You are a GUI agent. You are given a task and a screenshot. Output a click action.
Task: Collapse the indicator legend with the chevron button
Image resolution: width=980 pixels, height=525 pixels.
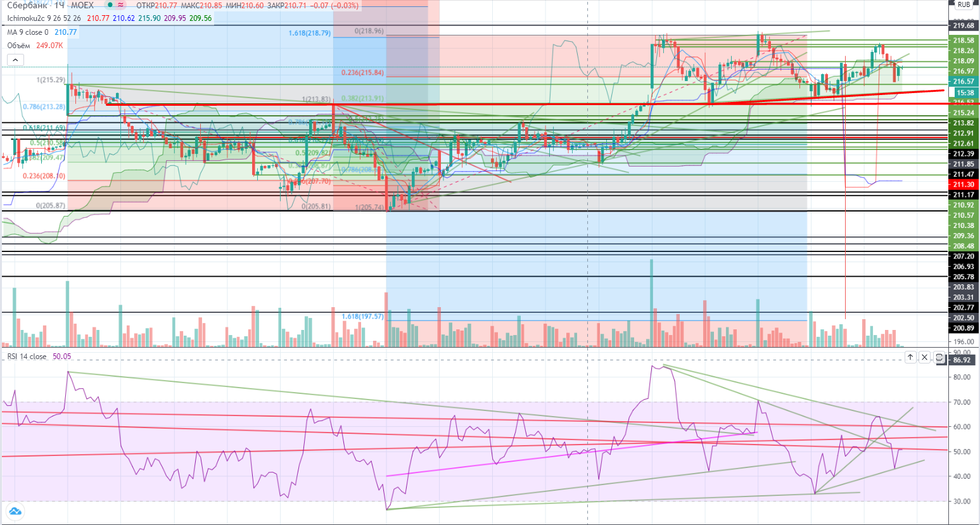[x=15, y=60]
